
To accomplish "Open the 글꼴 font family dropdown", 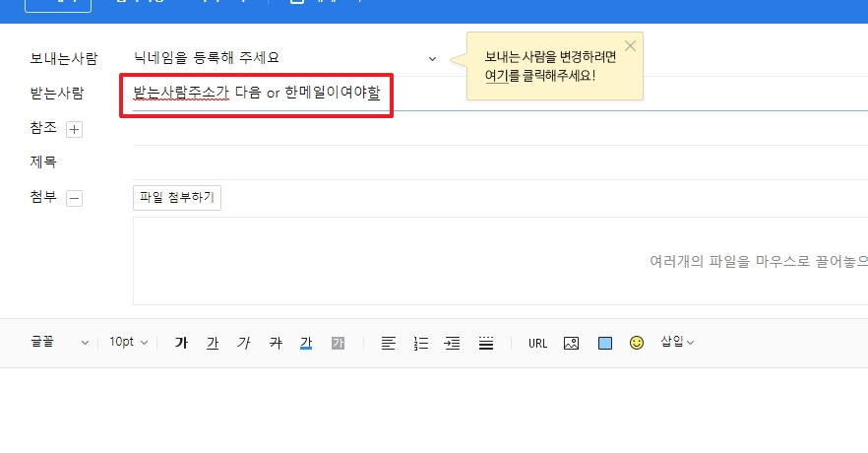I will [59, 343].
